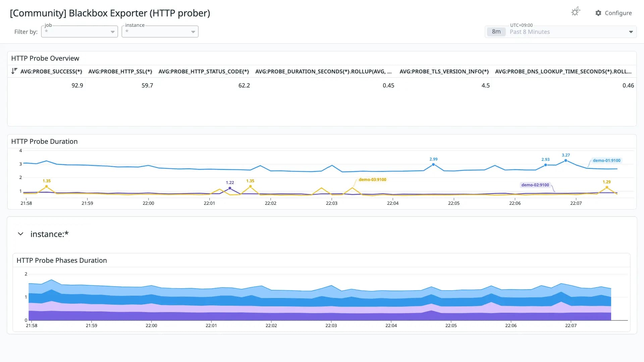The height and width of the screenshot is (362, 644).
Task: Select the 4.5 TLS version value
Action: (x=485, y=85)
